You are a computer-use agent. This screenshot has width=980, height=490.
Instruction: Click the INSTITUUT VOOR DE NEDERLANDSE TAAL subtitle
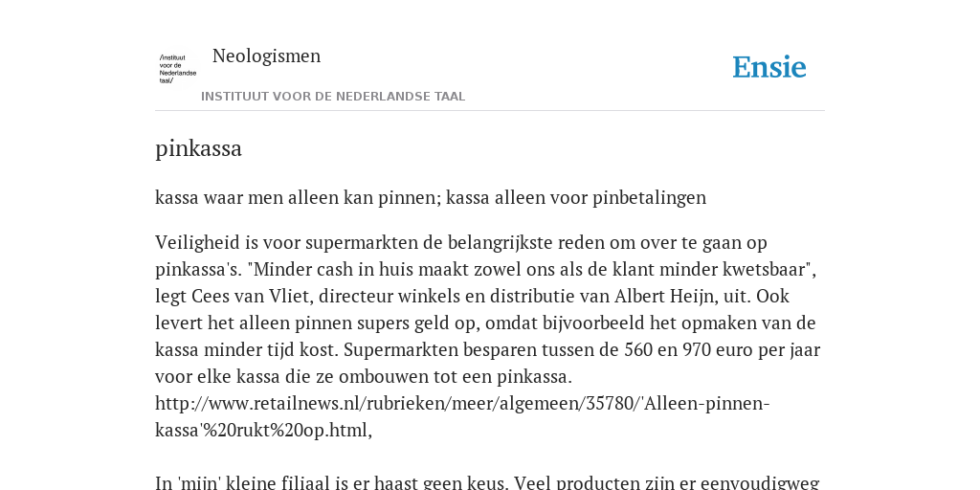point(333,97)
